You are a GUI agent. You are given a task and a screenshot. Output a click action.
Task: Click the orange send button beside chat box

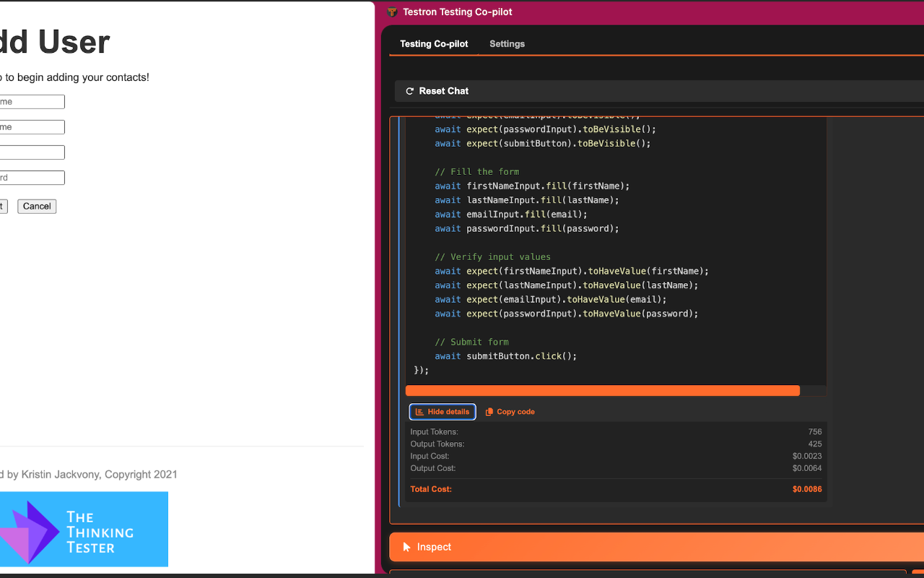[x=918, y=573]
